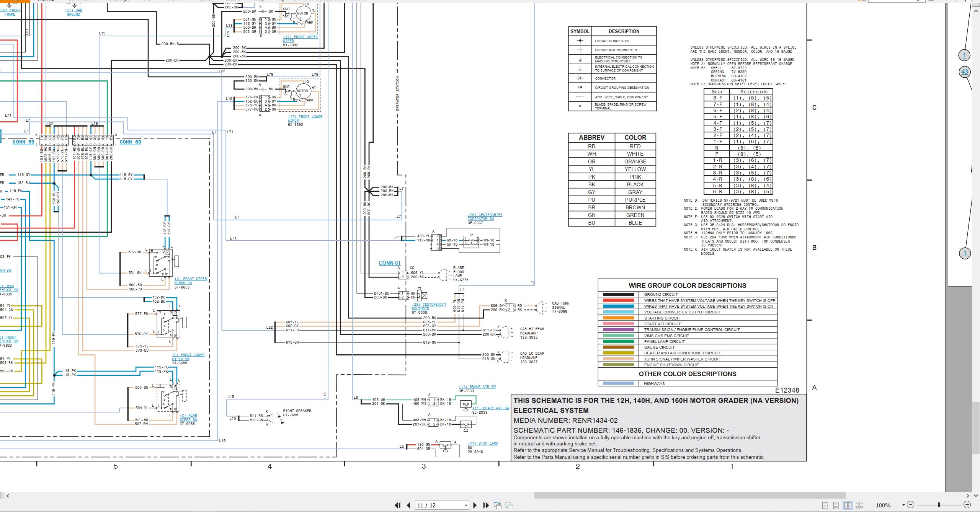980x512 pixels.
Task: Open (C) FRONT UPPER WIPER SW link
Action: [x=191, y=281]
